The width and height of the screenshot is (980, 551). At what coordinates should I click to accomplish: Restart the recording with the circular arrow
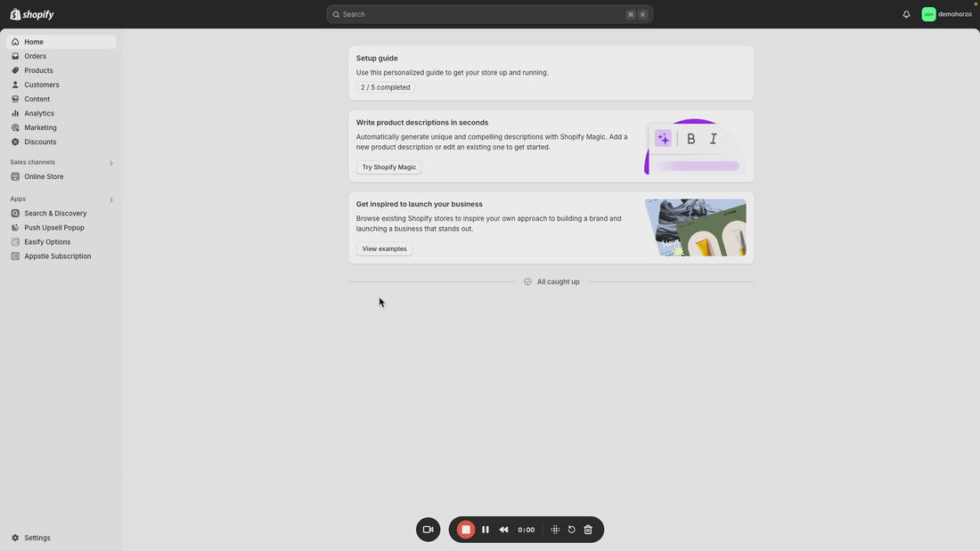click(x=572, y=530)
